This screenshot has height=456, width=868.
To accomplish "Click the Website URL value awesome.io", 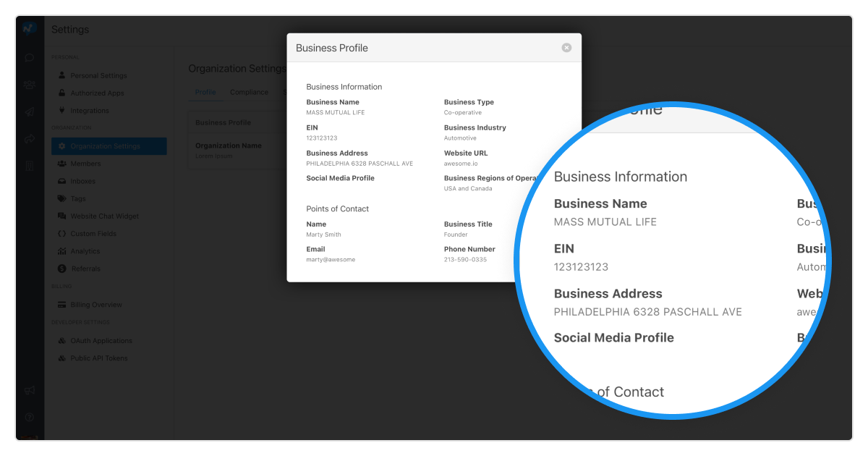I will point(461,164).
